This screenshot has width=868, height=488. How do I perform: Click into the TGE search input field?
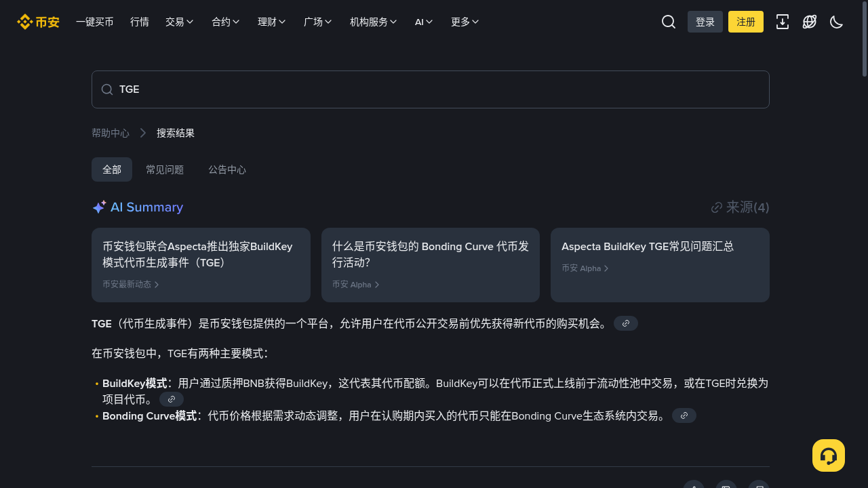pyautogui.click(x=431, y=89)
